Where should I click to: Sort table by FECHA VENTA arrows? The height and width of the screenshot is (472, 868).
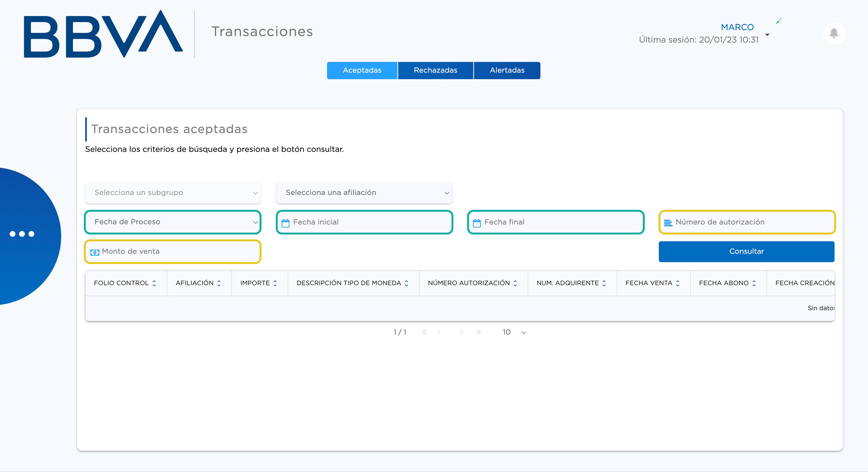click(678, 284)
